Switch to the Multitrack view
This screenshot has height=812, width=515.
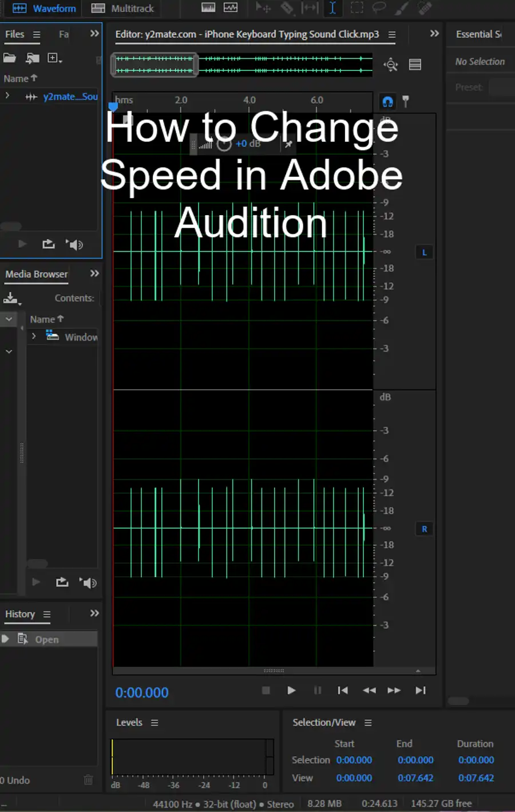(122, 9)
